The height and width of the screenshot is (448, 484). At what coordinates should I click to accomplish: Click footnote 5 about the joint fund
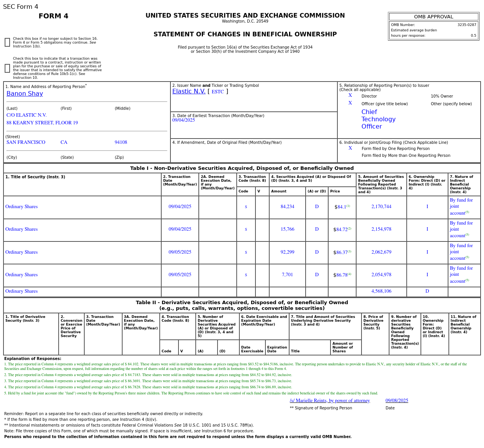tap(191, 393)
